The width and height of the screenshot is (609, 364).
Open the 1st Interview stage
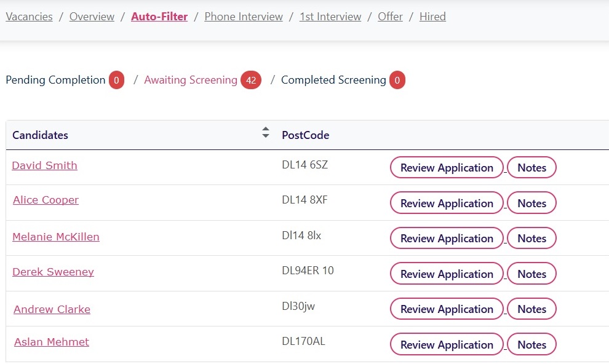click(x=330, y=17)
